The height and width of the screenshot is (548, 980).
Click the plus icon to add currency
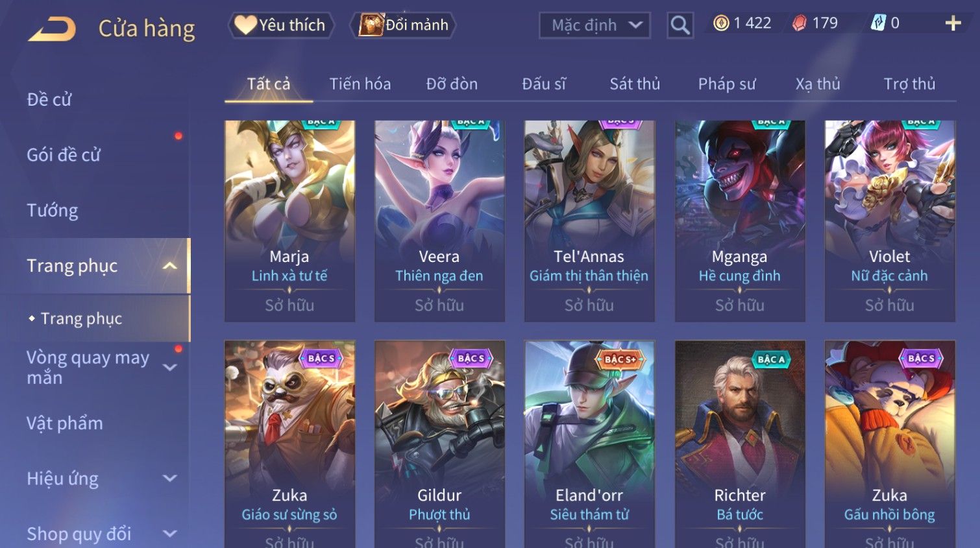tap(953, 23)
